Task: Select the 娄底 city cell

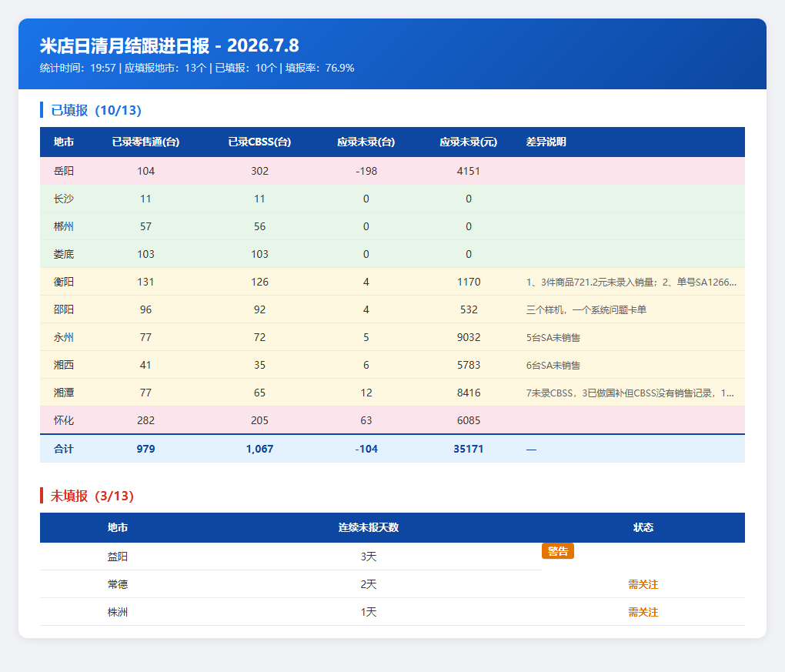Action: coord(64,254)
